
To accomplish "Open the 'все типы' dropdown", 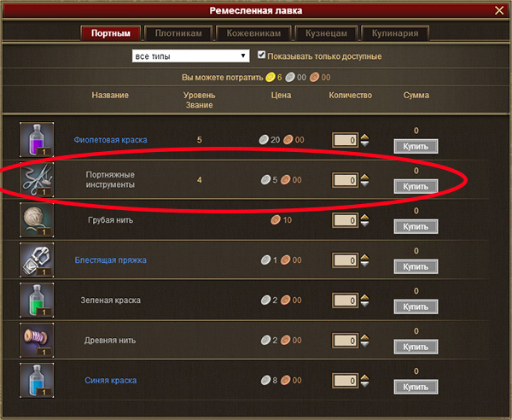I will click(190, 55).
